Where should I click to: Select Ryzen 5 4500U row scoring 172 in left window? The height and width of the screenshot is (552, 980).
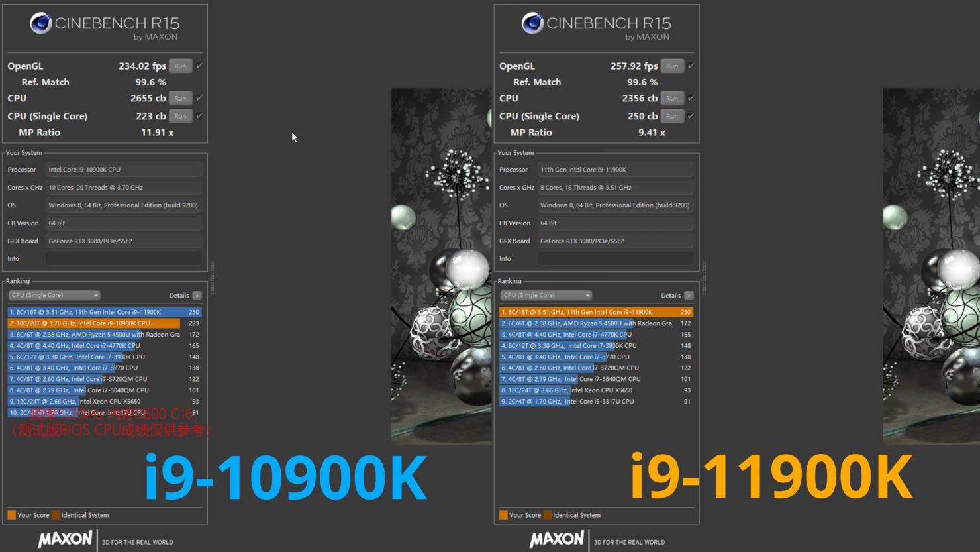point(105,335)
